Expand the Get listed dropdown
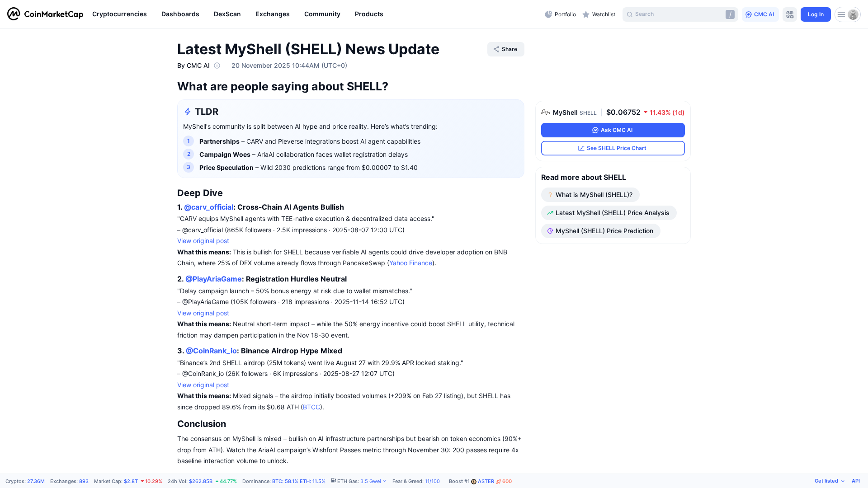 pyautogui.click(x=829, y=481)
